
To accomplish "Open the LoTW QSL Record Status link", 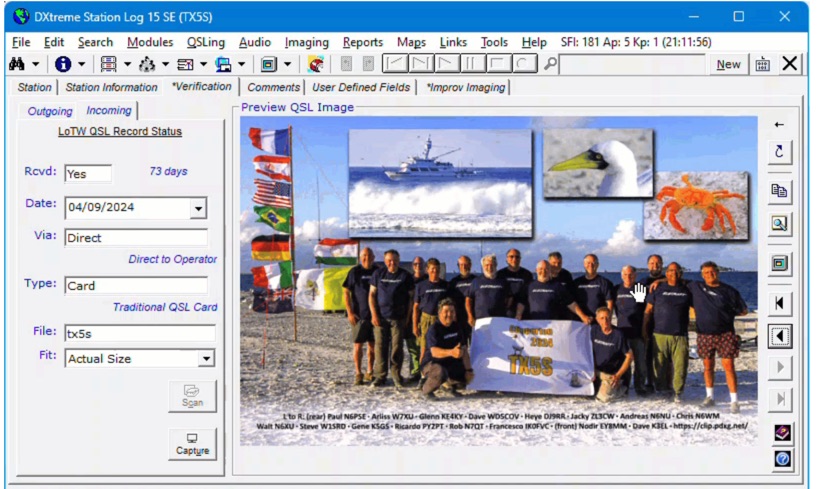I will pyautogui.click(x=120, y=131).
